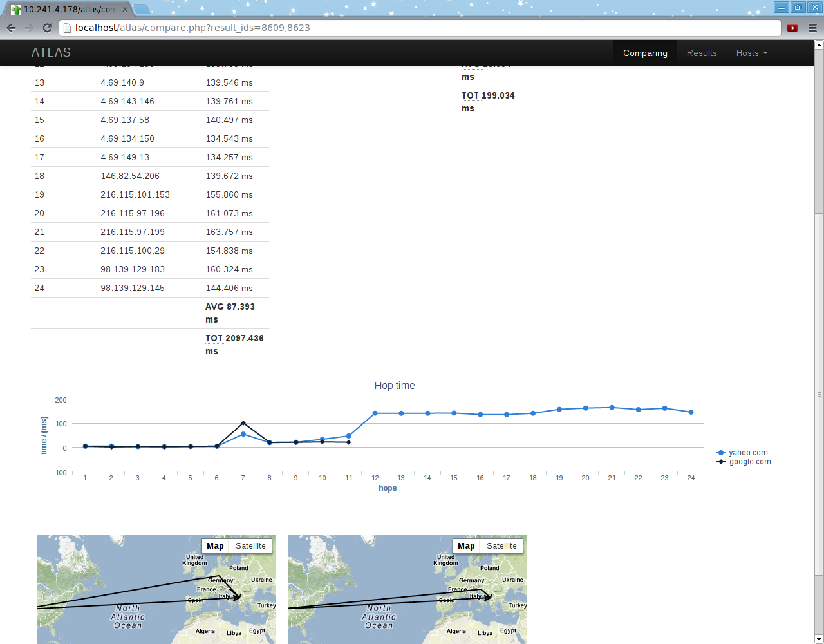Click the google.com legend entry
The width and height of the screenshot is (824, 644).
(744, 462)
